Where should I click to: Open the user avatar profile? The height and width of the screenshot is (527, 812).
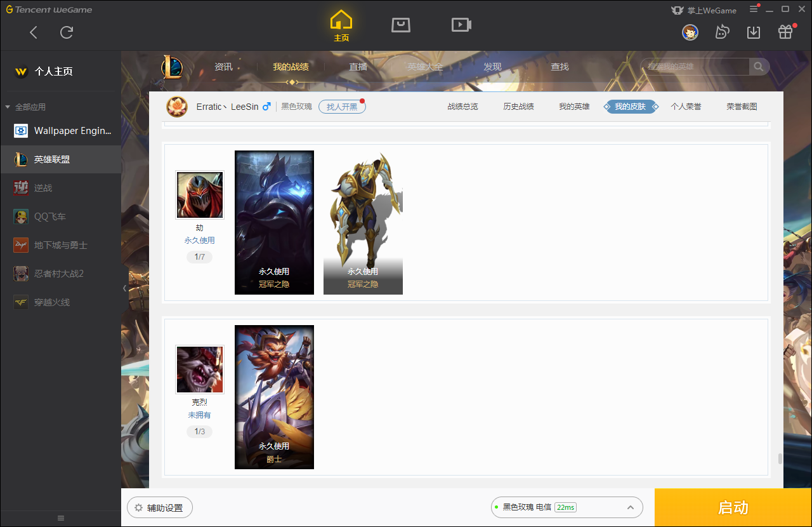(x=690, y=32)
